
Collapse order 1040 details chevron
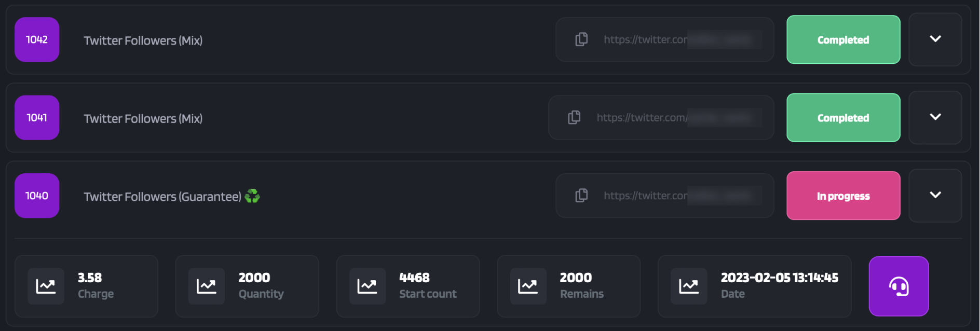(x=935, y=196)
